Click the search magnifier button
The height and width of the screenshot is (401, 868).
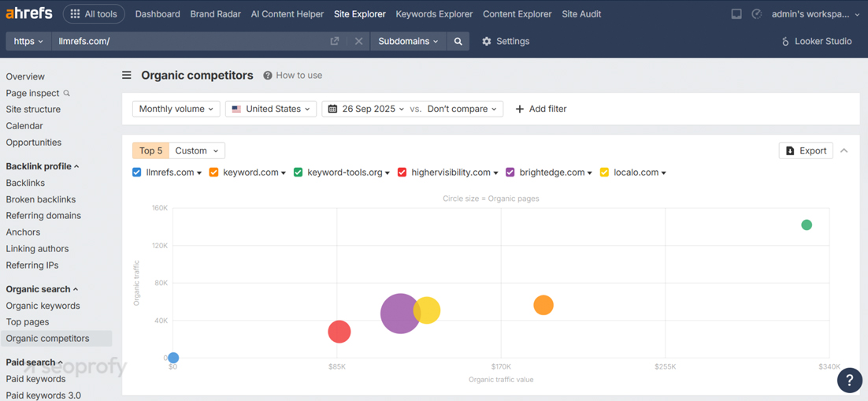tap(458, 41)
